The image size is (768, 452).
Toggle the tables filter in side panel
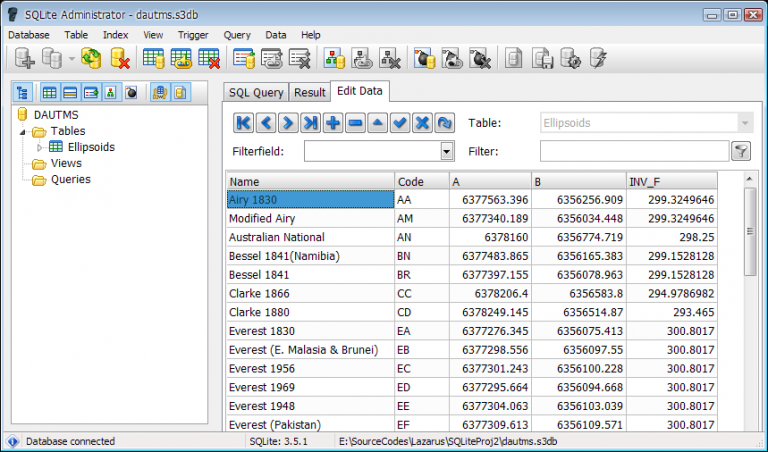pyautogui.click(x=49, y=92)
